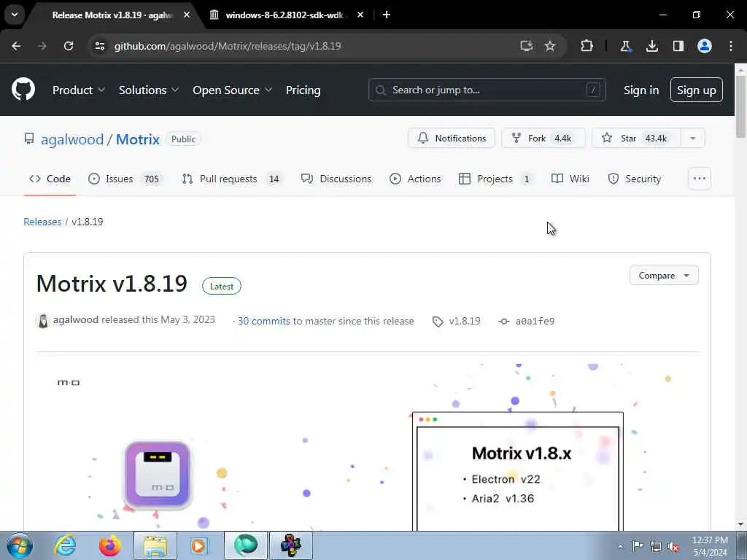
Task: Fork the Motrix repository
Action: (543, 138)
